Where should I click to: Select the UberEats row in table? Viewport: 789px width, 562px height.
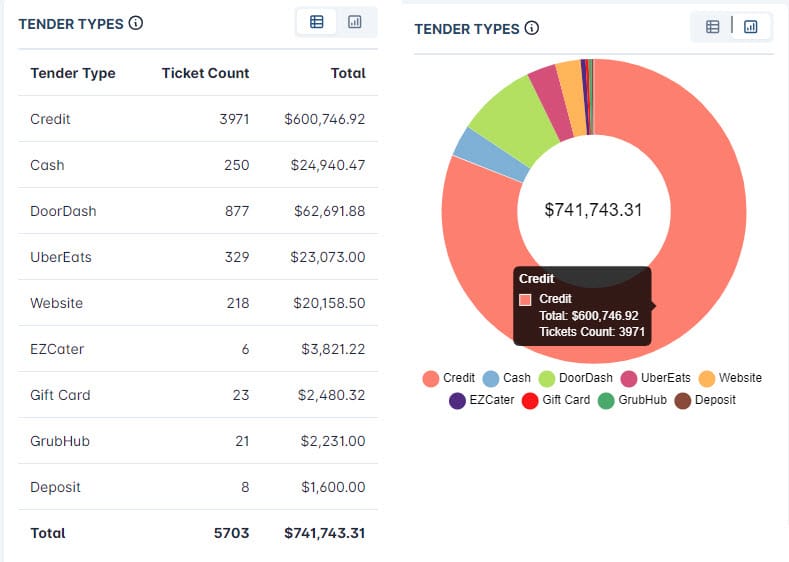tap(197, 257)
